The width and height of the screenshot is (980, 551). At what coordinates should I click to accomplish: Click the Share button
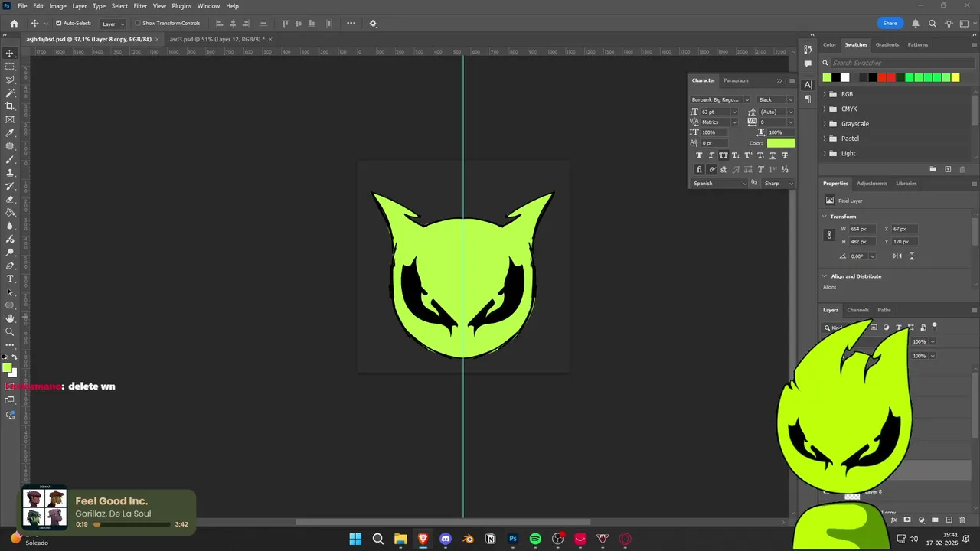(890, 23)
